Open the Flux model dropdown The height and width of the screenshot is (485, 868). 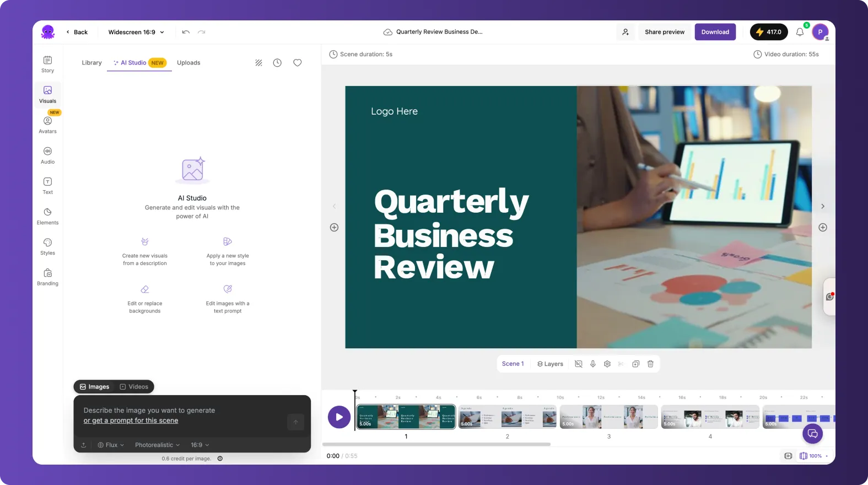pyautogui.click(x=111, y=445)
